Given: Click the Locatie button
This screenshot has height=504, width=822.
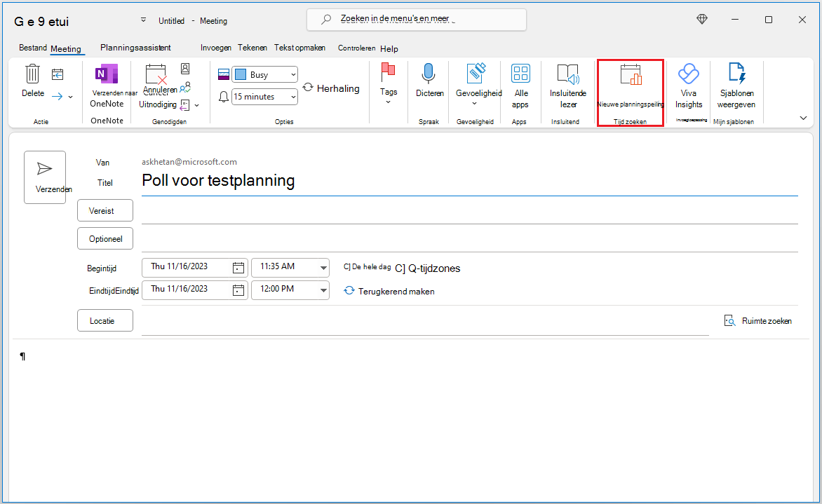Looking at the screenshot, I should tap(105, 320).
